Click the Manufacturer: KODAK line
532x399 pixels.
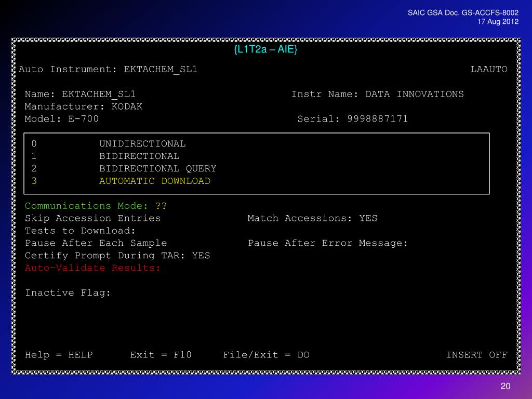[84, 107]
